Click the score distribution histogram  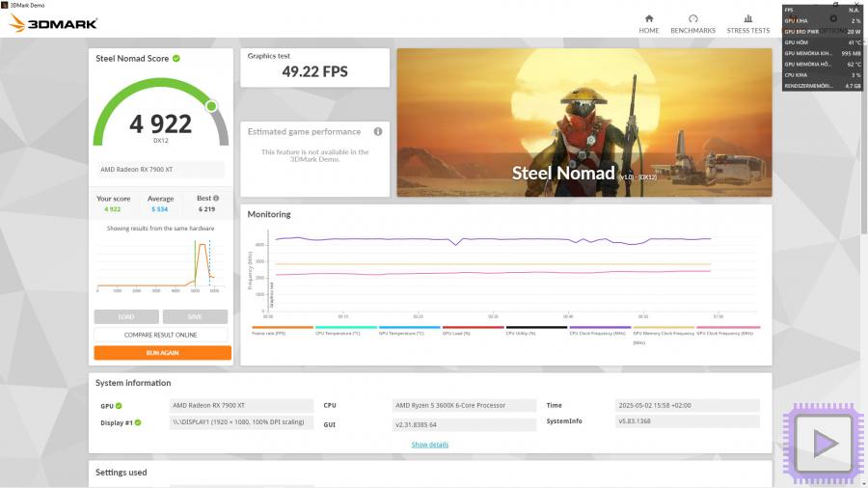point(159,265)
